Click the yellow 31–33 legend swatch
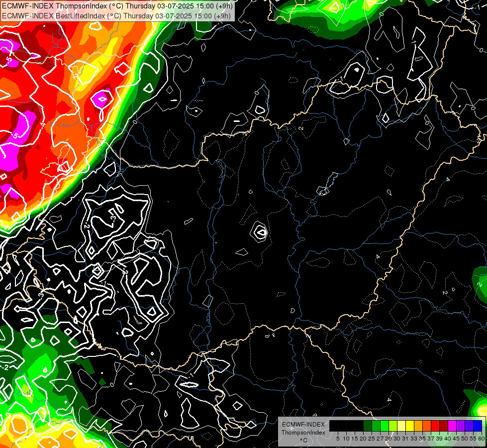This screenshot has width=487, height=448. [410, 426]
